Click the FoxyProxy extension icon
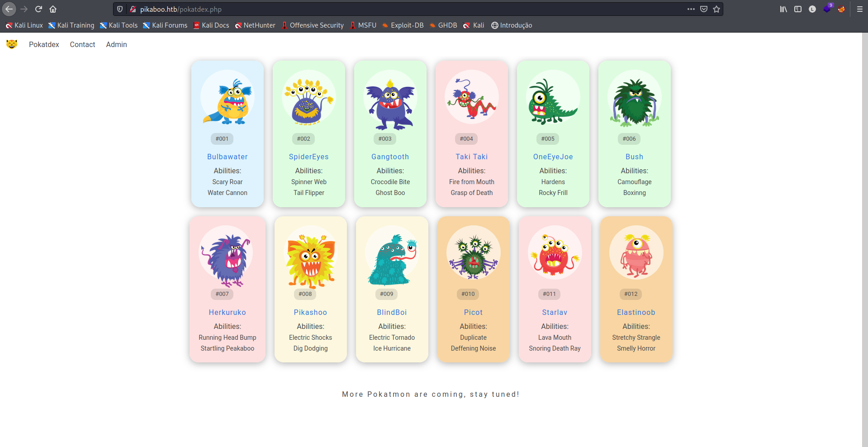Viewport: 868px width, 447px height. [x=841, y=9]
